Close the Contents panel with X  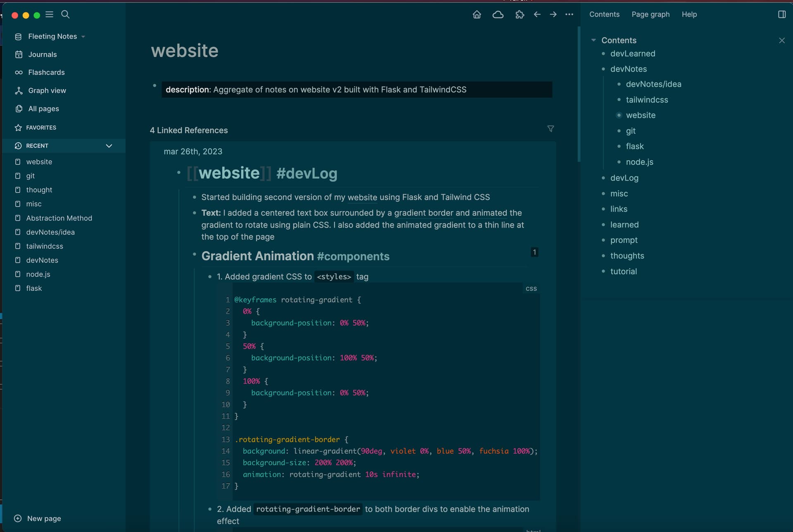(781, 40)
